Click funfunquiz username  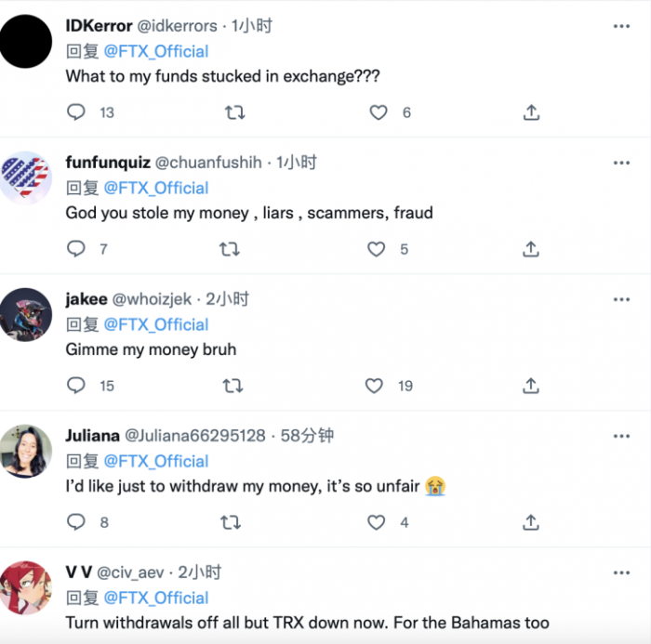(108, 163)
